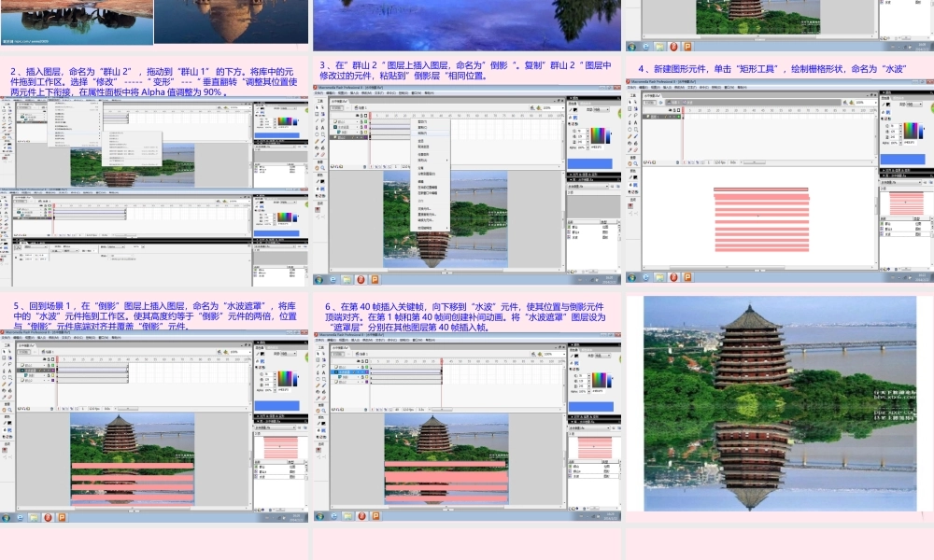
Task: Collapse Library panel header in step 4 screenshot
Action: pyautogui.click(x=907, y=175)
